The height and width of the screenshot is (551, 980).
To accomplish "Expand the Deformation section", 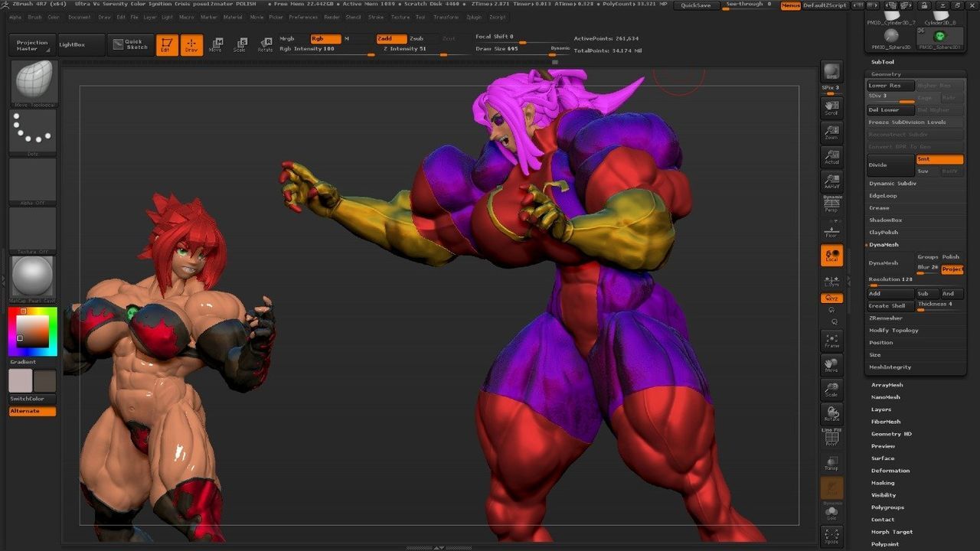I will coord(890,471).
